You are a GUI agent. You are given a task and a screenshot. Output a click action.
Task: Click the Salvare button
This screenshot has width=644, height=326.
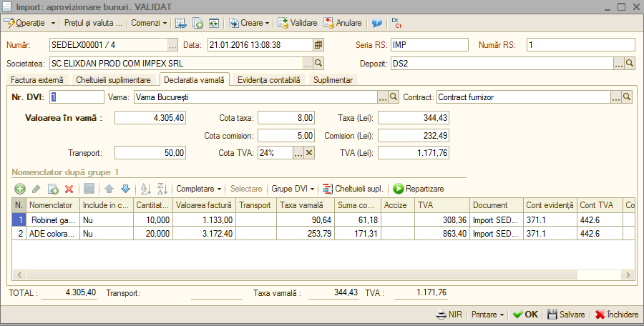(566, 315)
